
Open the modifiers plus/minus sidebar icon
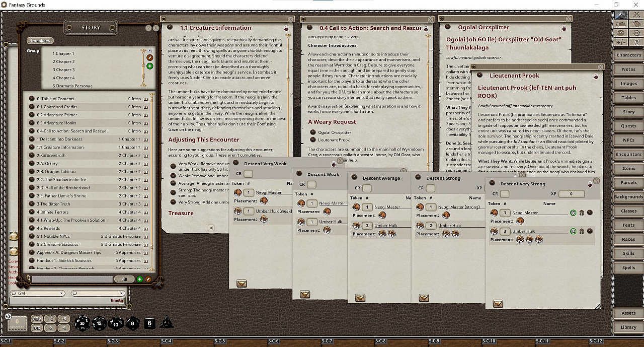(x=621, y=42)
